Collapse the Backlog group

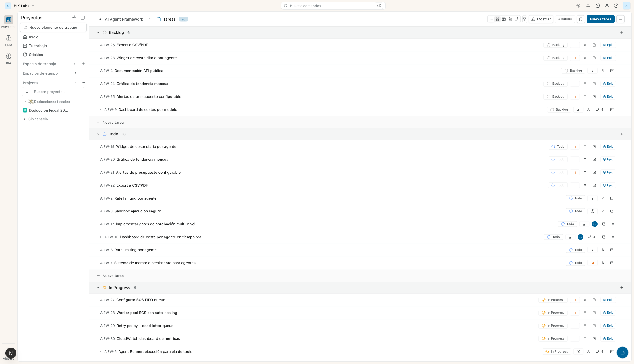point(98,32)
